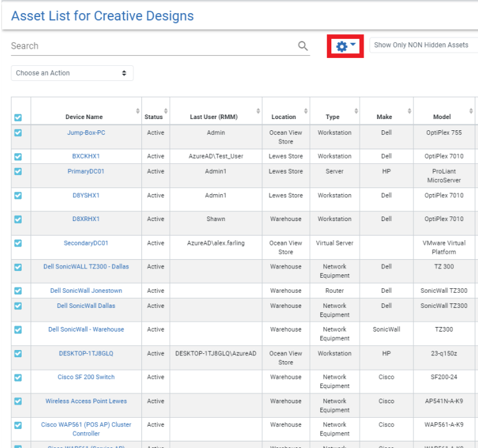This screenshot has width=478, height=448.
Task: Open the SecondaryDC01 device link
Action: (86, 243)
